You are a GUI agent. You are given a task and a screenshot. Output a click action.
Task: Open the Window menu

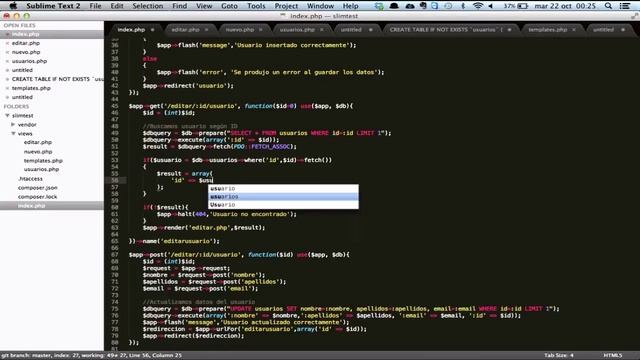tap(320, 6)
